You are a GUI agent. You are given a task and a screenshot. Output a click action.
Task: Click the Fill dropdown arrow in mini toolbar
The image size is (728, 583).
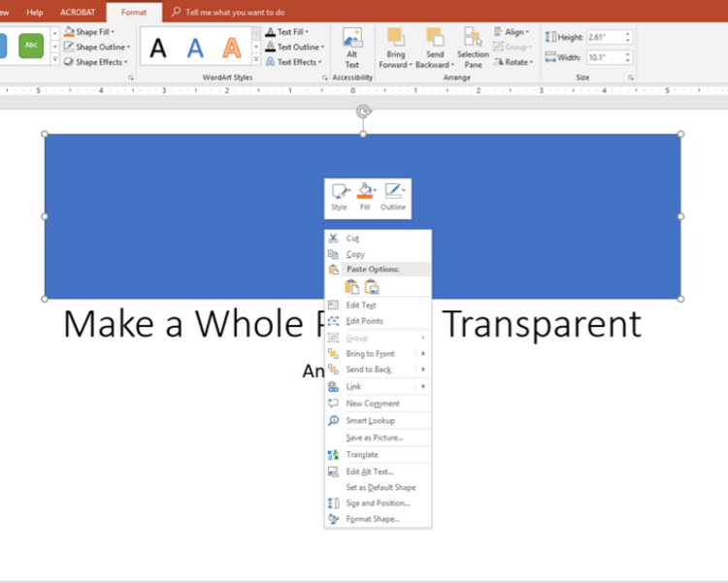pos(375,190)
